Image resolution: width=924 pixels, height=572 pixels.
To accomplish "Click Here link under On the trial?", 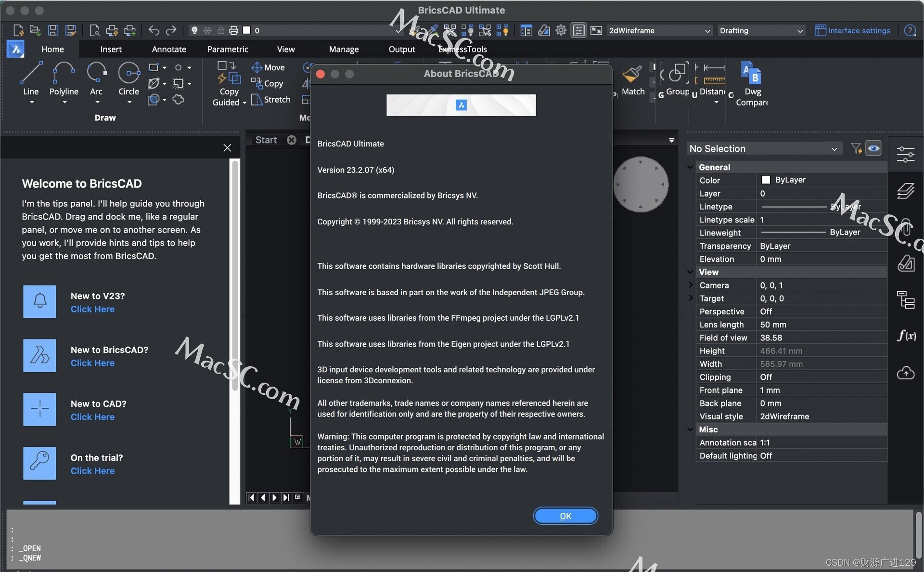I will 92,471.
